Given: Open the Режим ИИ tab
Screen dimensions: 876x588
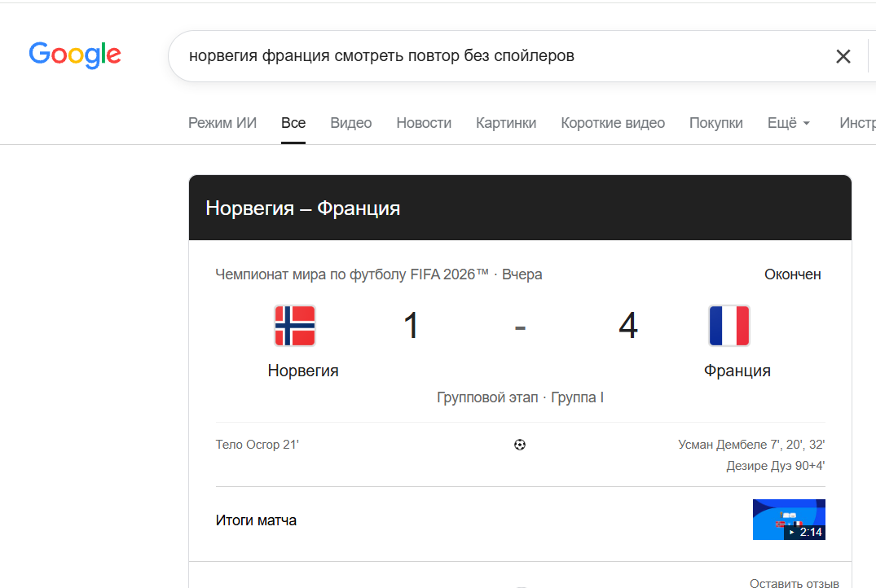Looking at the screenshot, I should pyautogui.click(x=222, y=123).
